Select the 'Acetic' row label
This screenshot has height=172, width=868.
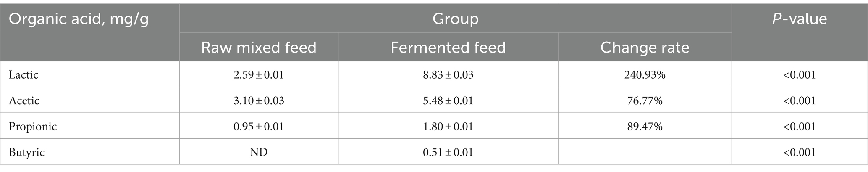coord(24,101)
